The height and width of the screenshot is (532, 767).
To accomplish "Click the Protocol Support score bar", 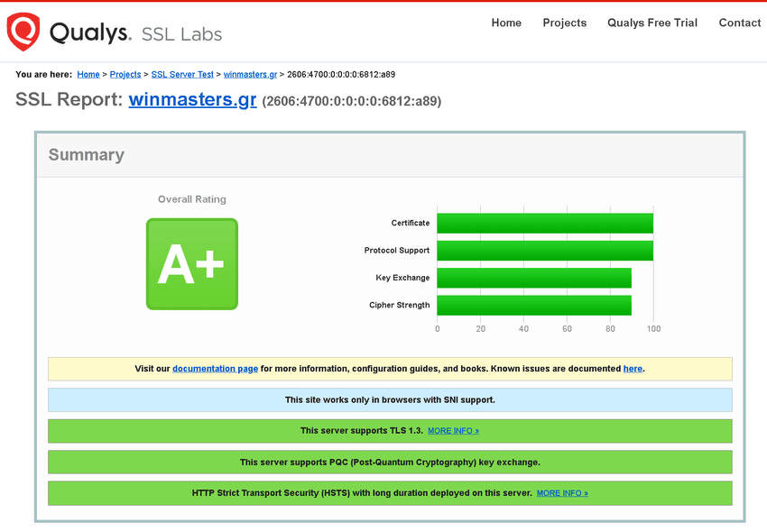I will 545,251.
